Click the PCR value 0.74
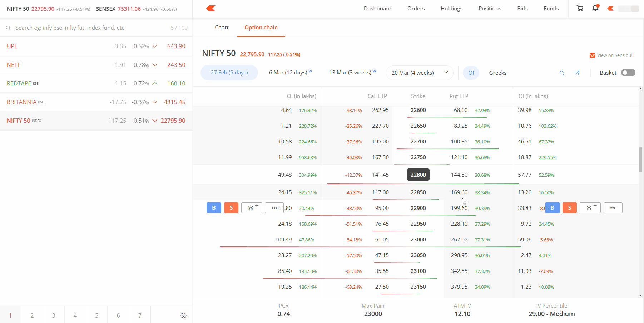Viewport: 644px width, 323px height. click(284, 314)
